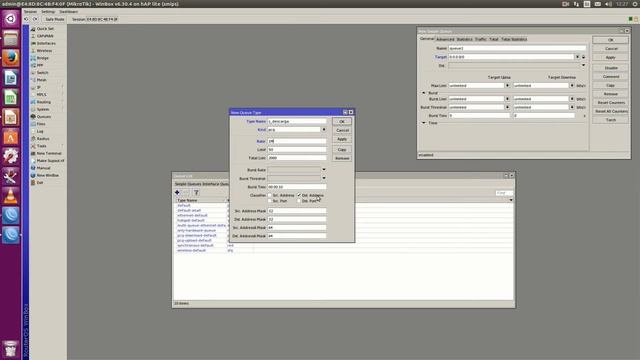Screen dimensions: 640x360
Task: Click the filter funnel icon in Queue List
Action: tap(196, 192)
